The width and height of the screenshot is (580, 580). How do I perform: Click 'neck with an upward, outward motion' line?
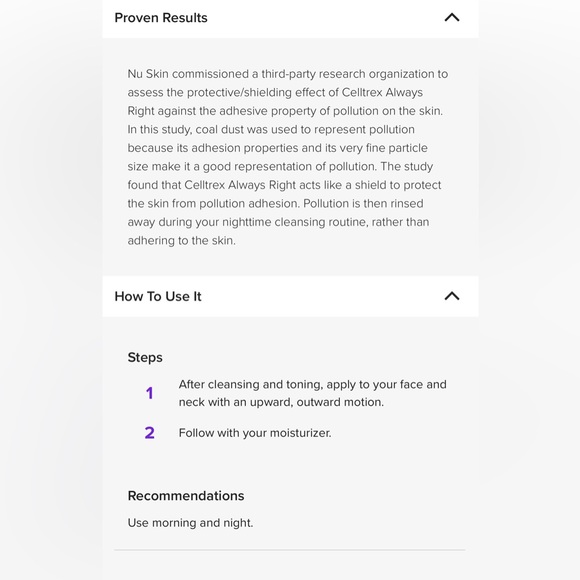point(281,402)
